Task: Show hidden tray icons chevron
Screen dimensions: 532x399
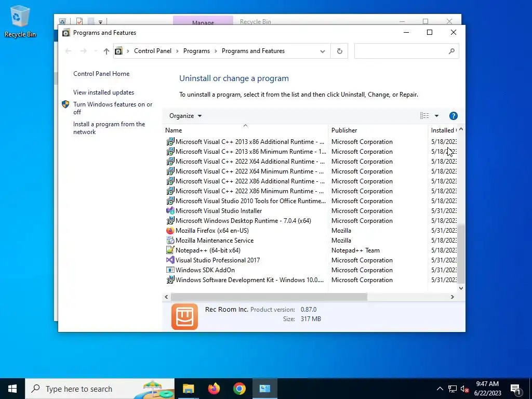Action: tap(440, 389)
